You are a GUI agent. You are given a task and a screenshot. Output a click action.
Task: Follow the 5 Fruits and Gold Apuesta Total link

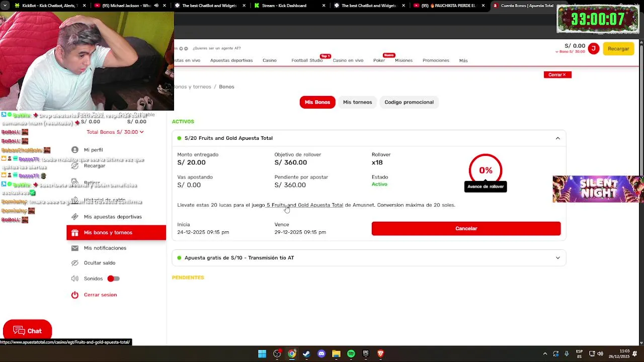click(305, 205)
